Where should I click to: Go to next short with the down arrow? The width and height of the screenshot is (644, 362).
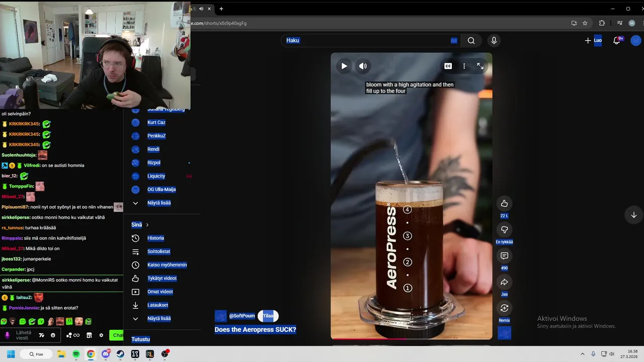click(x=633, y=215)
